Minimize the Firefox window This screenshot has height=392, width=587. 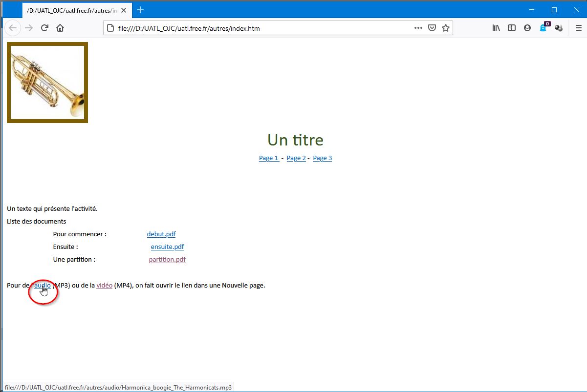(532, 10)
